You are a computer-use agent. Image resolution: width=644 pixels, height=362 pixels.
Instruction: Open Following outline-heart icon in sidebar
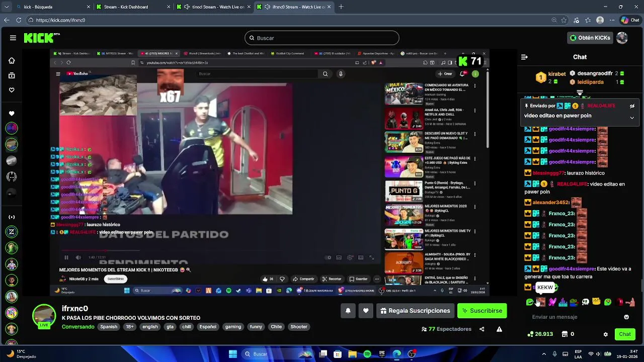point(12,90)
